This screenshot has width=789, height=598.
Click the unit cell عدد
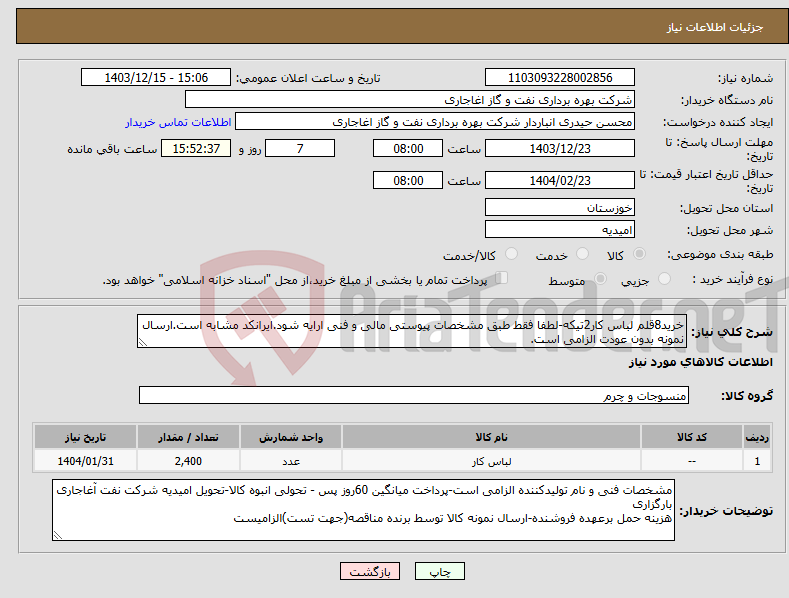[291, 461]
